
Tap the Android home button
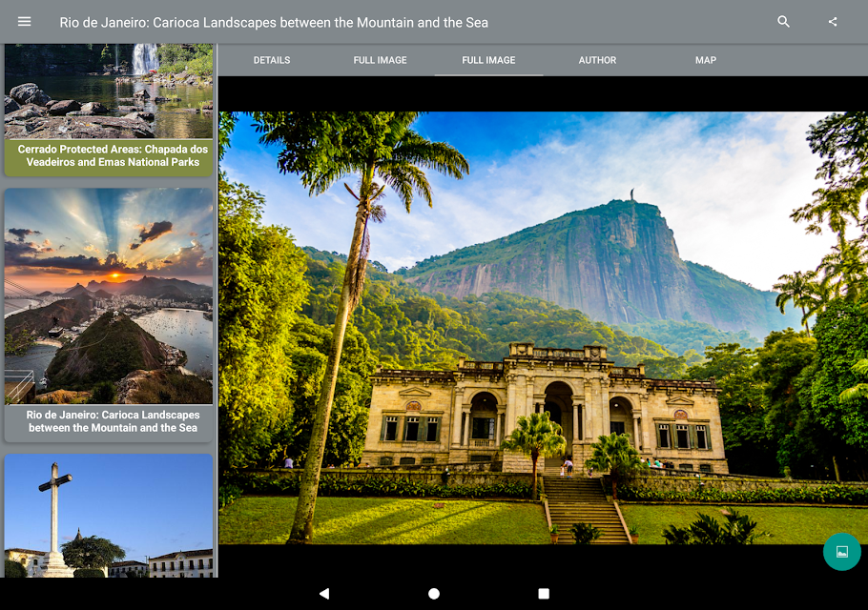point(434,594)
